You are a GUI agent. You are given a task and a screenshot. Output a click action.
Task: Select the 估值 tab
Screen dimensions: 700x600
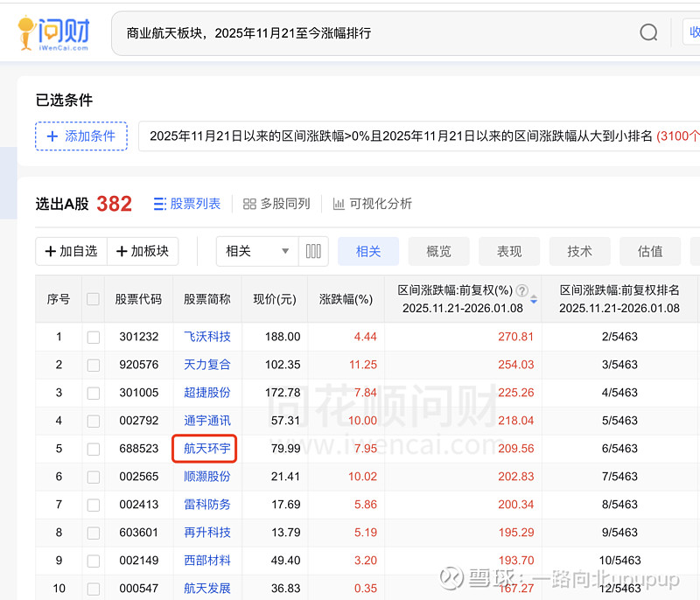[650, 251]
